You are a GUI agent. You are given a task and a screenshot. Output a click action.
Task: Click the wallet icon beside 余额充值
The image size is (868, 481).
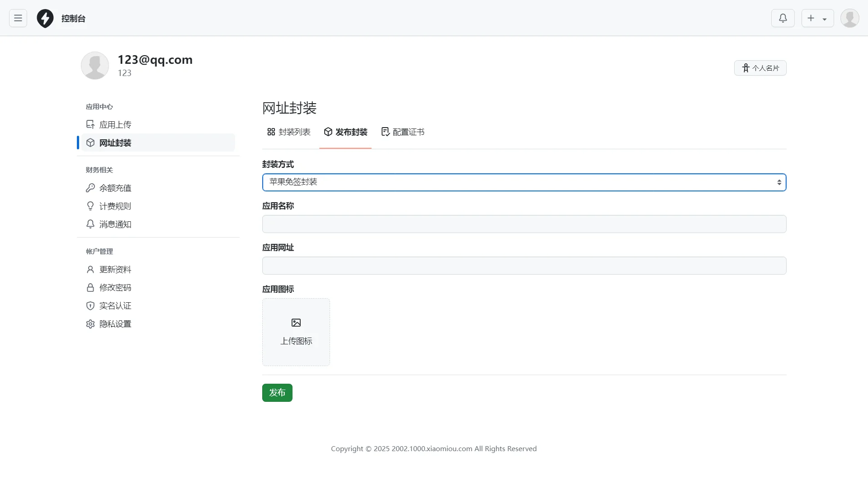[x=90, y=188]
